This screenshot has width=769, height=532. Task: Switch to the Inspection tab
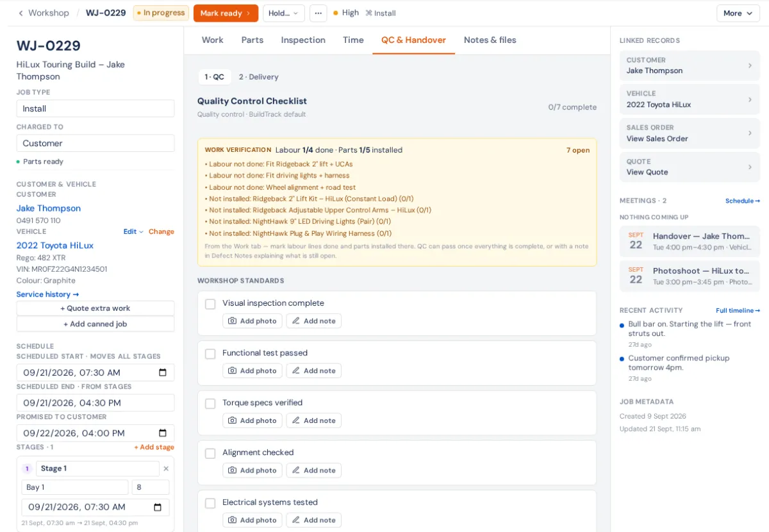[303, 40]
